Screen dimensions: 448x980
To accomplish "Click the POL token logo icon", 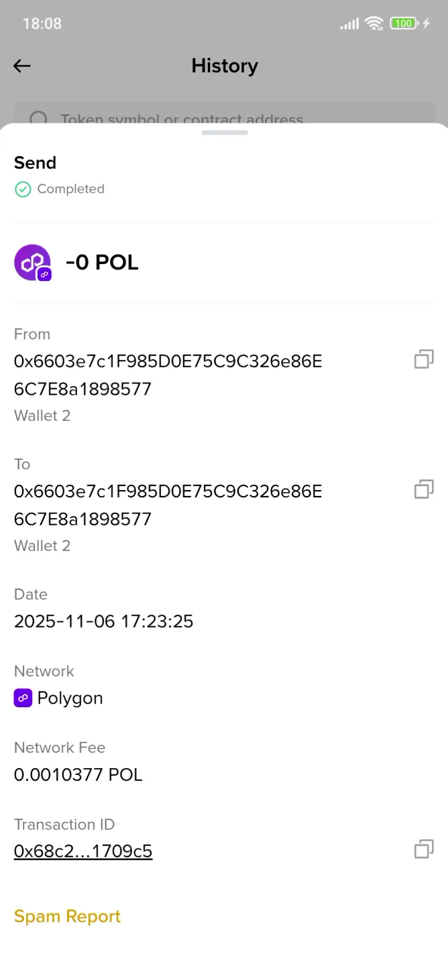I will pyautogui.click(x=33, y=262).
